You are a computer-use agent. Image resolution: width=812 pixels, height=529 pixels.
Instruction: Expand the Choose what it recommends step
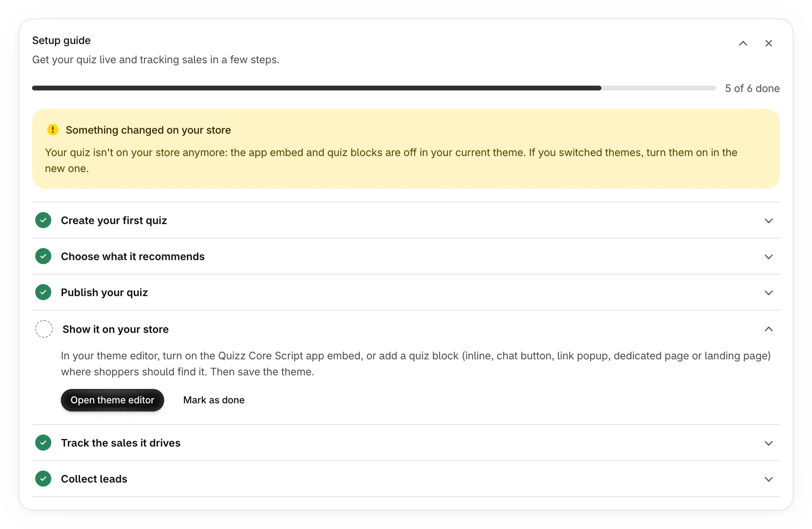768,256
